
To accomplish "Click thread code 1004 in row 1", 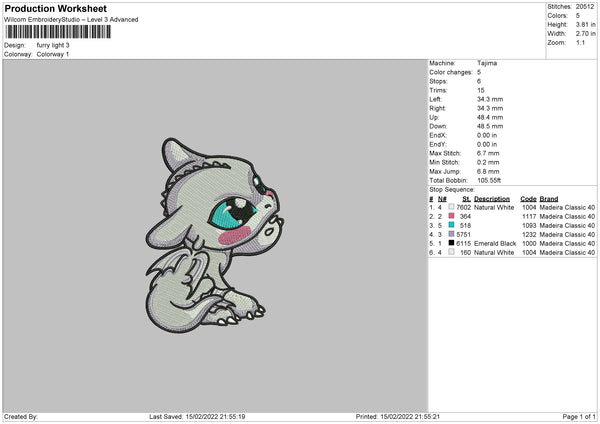I will (x=529, y=207).
